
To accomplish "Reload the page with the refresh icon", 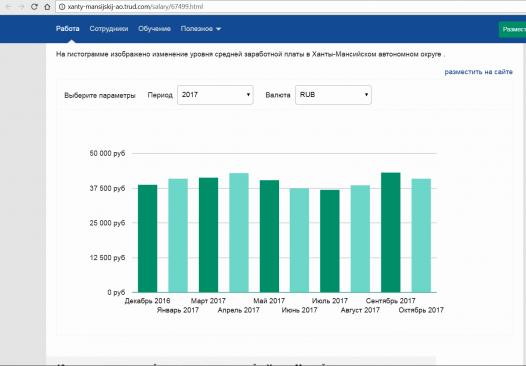I will click(x=34, y=7).
